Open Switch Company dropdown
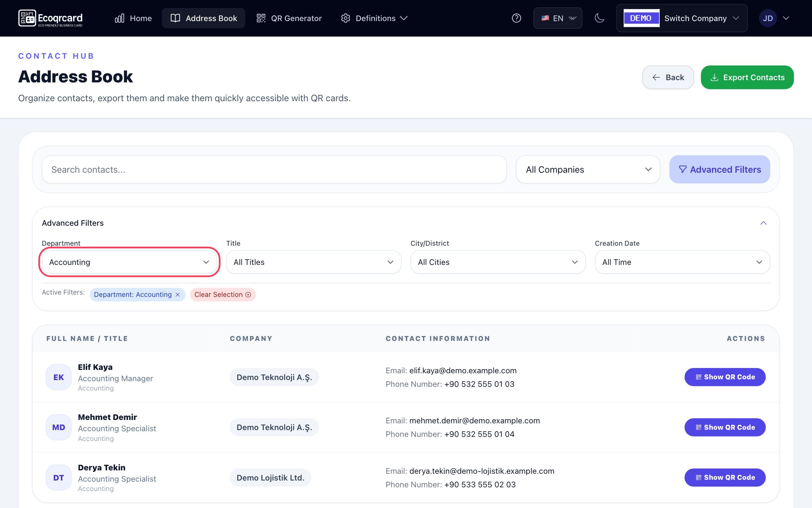Screen dimensions: 812x508 (682, 18)
